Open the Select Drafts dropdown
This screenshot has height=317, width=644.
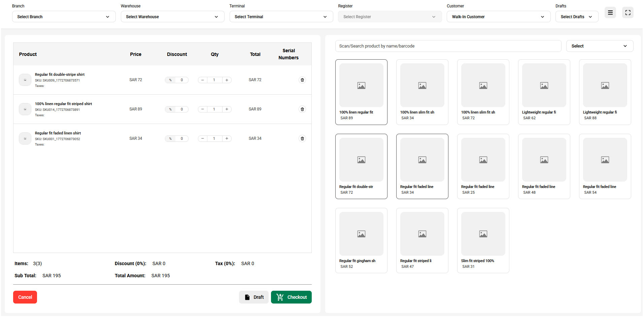pyautogui.click(x=576, y=17)
